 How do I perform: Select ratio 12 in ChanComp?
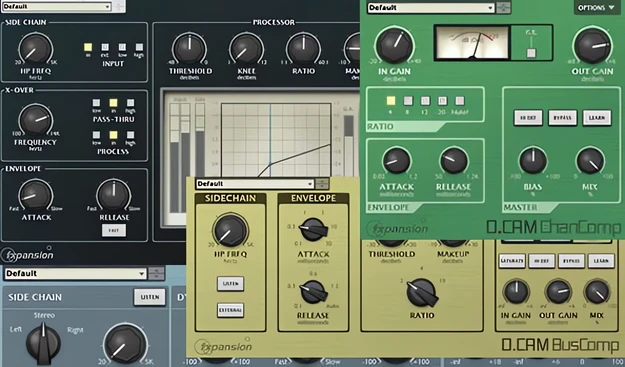[425, 100]
